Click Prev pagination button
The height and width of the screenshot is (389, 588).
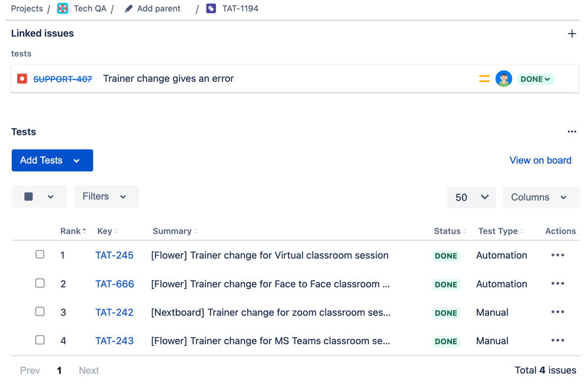pos(30,370)
